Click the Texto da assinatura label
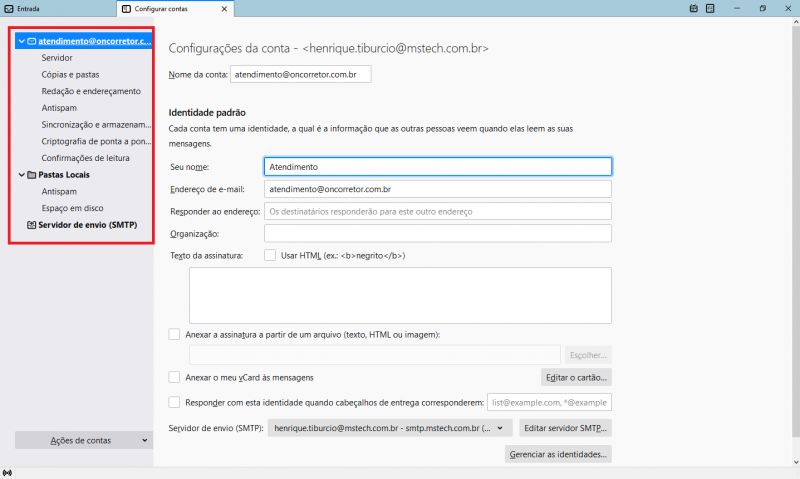This screenshot has width=800, height=479. (x=207, y=256)
